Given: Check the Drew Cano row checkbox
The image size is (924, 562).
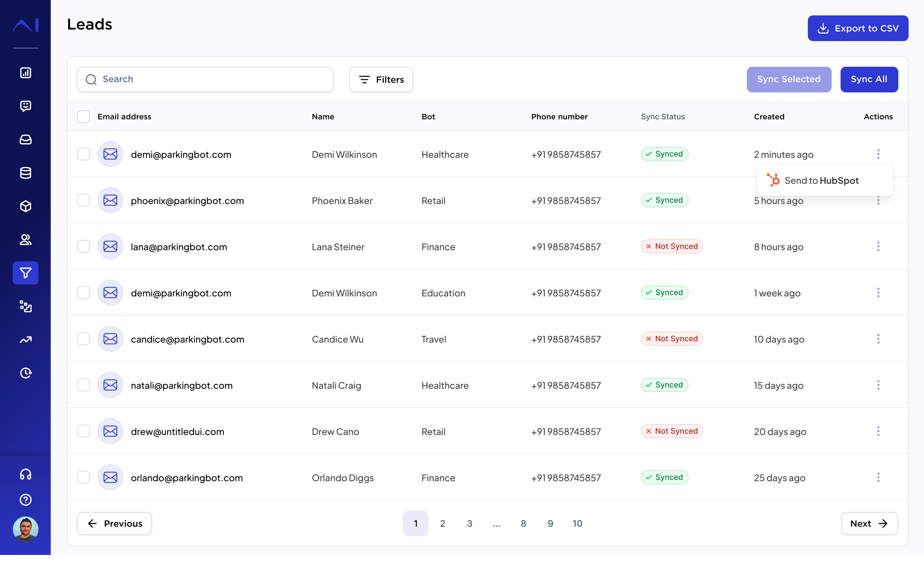Looking at the screenshot, I should pos(83,431).
